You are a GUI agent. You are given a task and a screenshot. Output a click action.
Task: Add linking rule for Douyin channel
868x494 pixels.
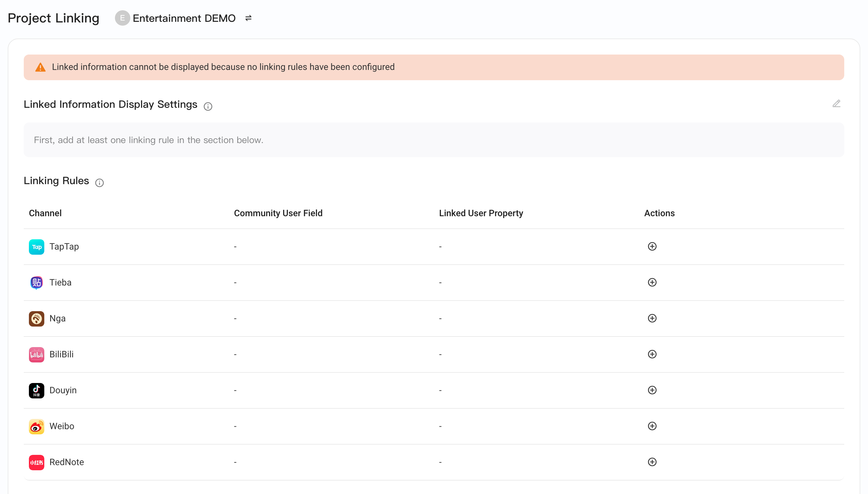tap(652, 390)
